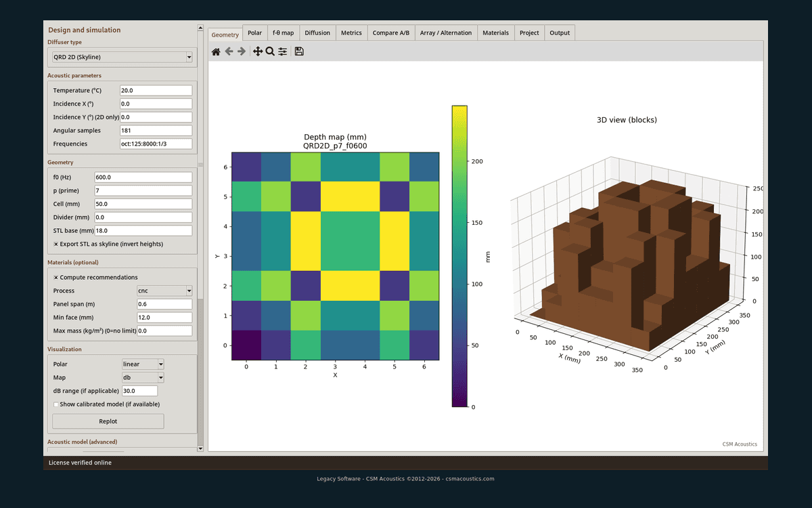Select the Output tab
This screenshot has width=812, height=508.
560,33
